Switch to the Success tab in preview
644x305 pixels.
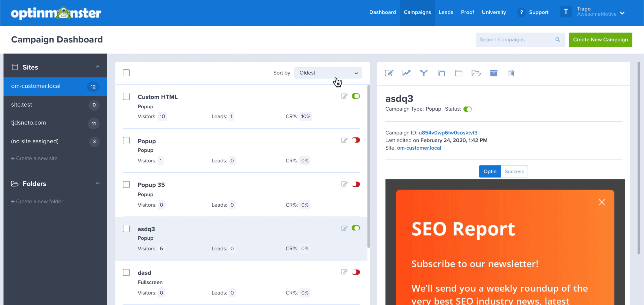click(x=514, y=171)
